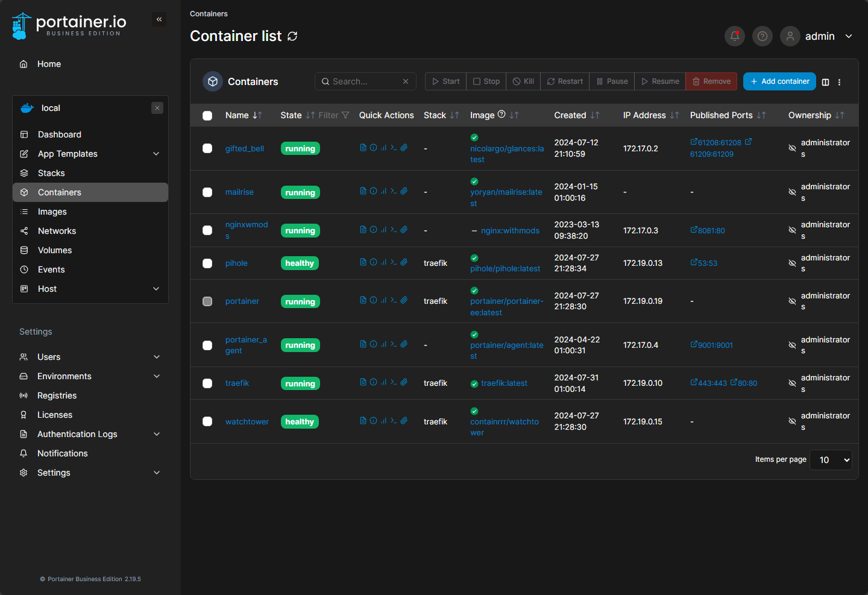
Task: Open Volumes from the sidebar
Action: 55,250
